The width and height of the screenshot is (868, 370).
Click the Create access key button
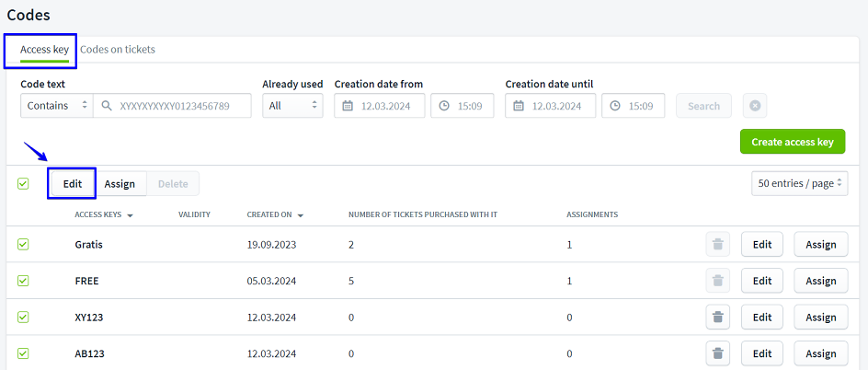(792, 142)
